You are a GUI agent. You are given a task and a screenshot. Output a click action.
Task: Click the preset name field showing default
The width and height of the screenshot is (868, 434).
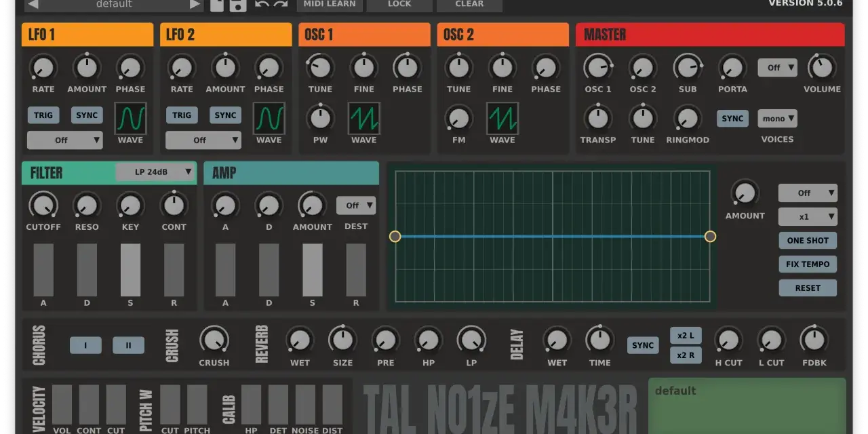pyautogui.click(x=114, y=4)
